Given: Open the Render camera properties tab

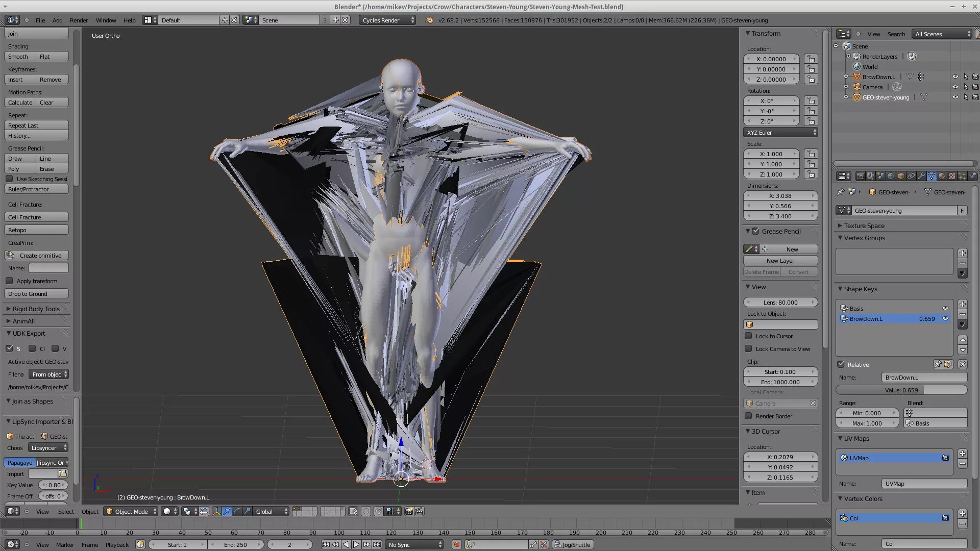Looking at the screenshot, I should (x=861, y=176).
